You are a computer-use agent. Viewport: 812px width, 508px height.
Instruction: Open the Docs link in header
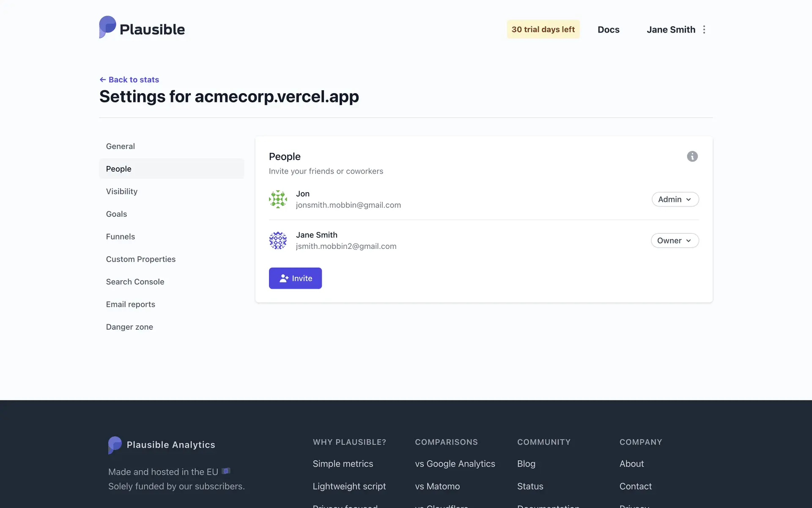[608, 30]
